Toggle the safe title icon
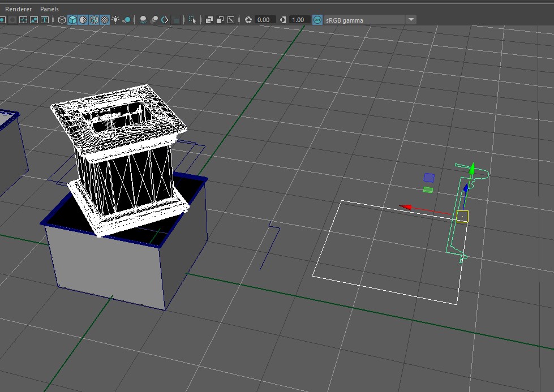The image size is (554, 392). 45,20
